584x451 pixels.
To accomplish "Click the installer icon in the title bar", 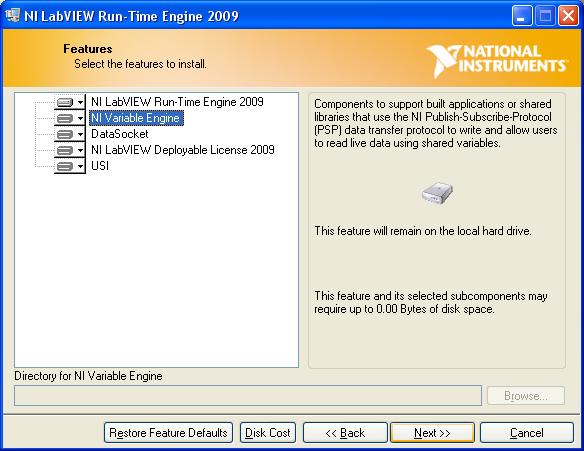I will (13, 16).
